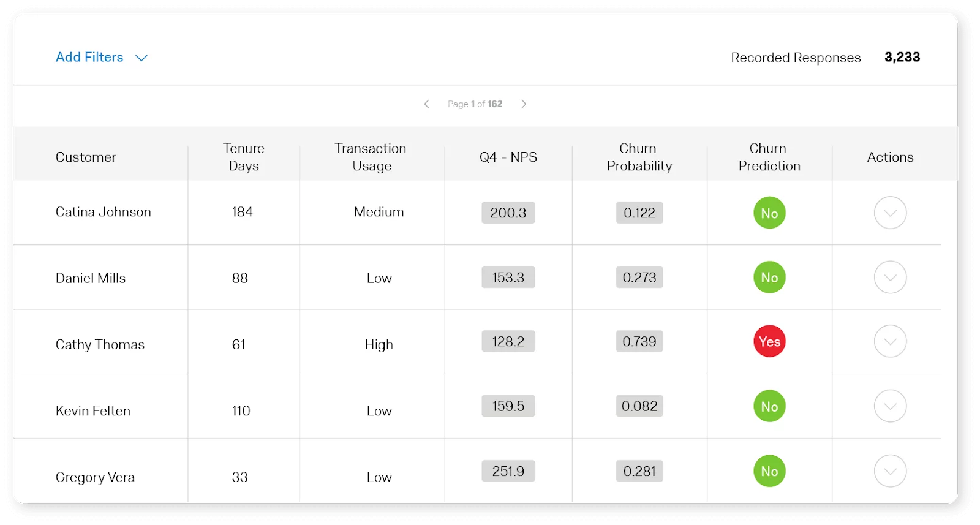Click Gregory Vera's No churn prediction badge
Viewport: 980px width, 525px height.
(x=769, y=471)
